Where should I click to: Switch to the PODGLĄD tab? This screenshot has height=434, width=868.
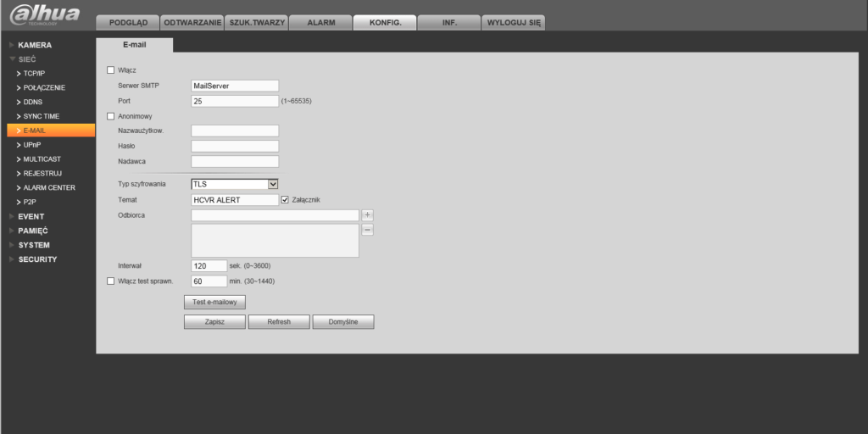pos(128,23)
